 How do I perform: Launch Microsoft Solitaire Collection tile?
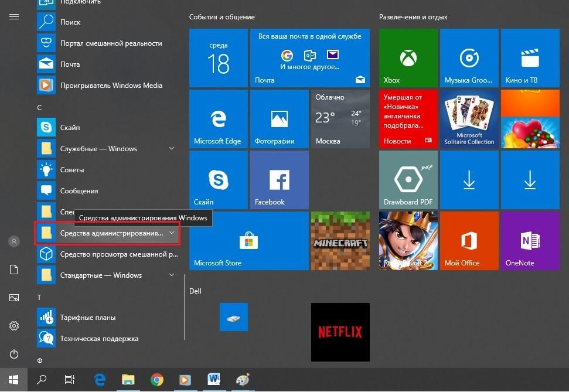(x=469, y=119)
